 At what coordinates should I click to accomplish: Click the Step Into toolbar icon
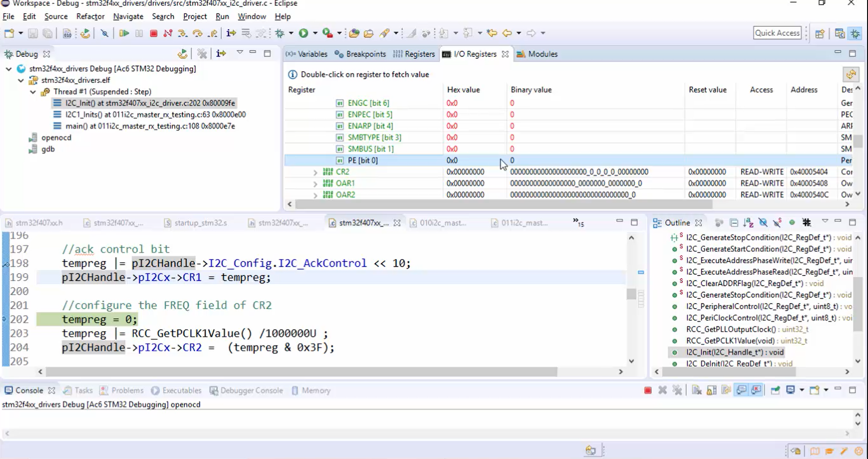182,33
